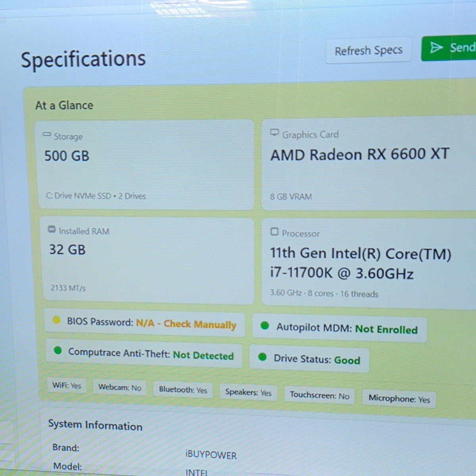This screenshot has width=476, height=476.
Task: Select the AMD Radeon RX 6600 XT card
Action: (x=369, y=163)
